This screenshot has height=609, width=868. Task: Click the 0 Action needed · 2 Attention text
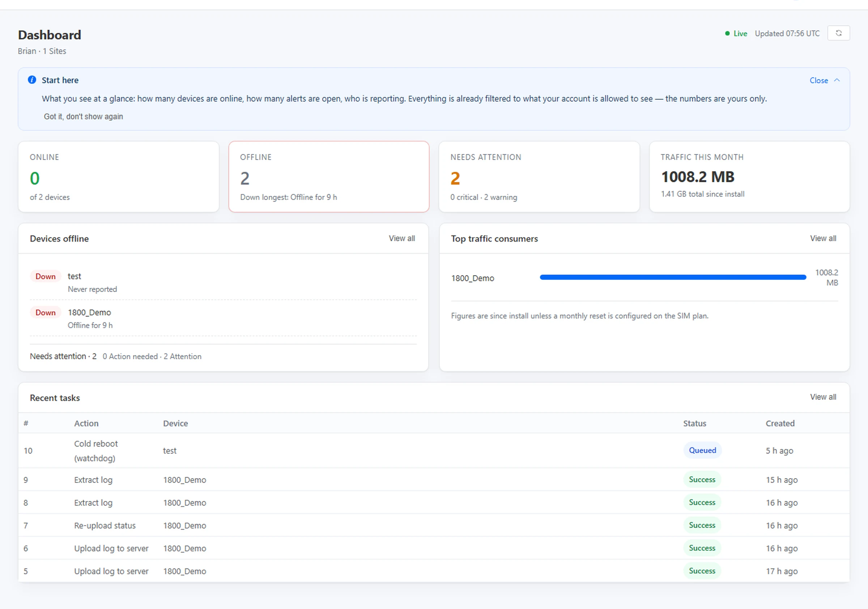coord(152,356)
